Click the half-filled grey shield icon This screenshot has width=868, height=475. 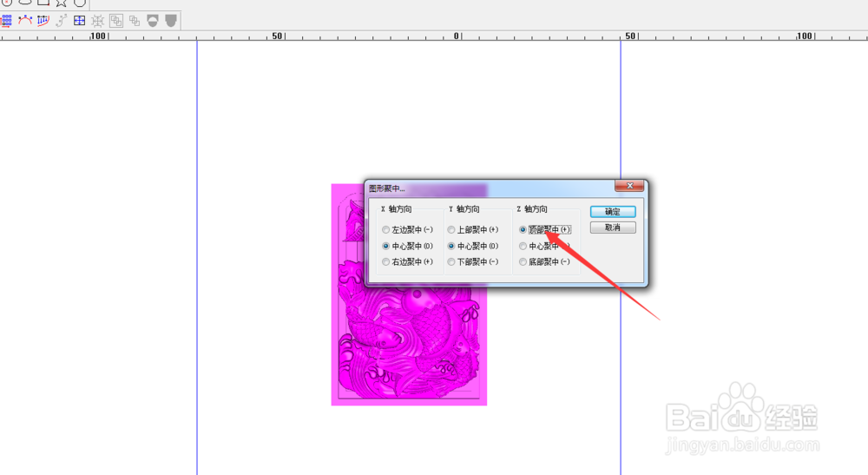pyautogui.click(x=153, y=21)
